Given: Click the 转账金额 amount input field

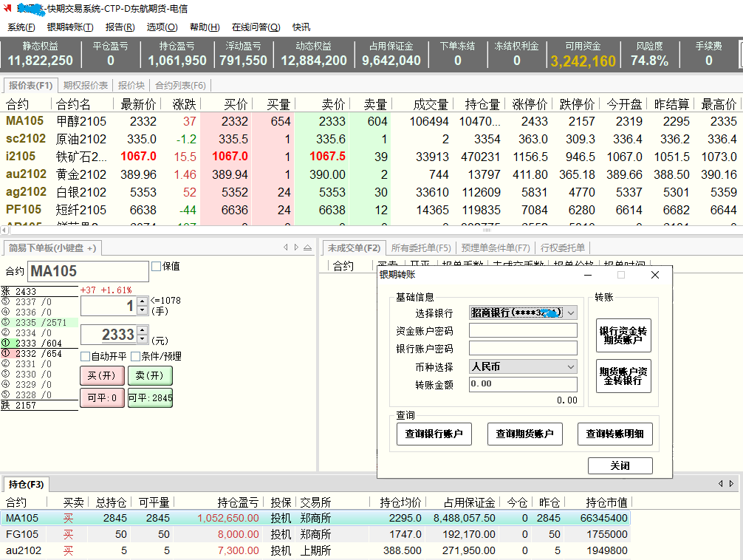Looking at the screenshot, I should 523,384.
